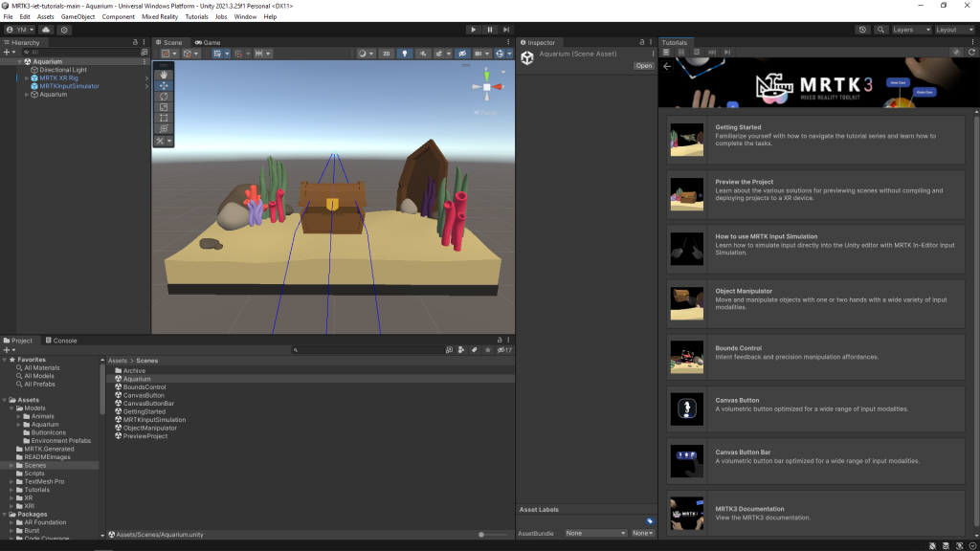This screenshot has height=551, width=980.
Task: Select the Scale tool in Scene toolbar
Action: (x=164, y=107)
